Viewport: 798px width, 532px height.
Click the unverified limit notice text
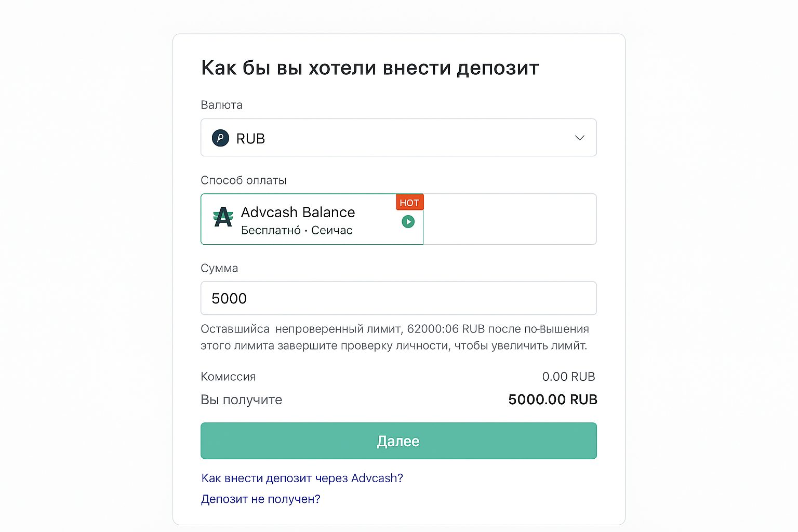click(x=395, y=337)
